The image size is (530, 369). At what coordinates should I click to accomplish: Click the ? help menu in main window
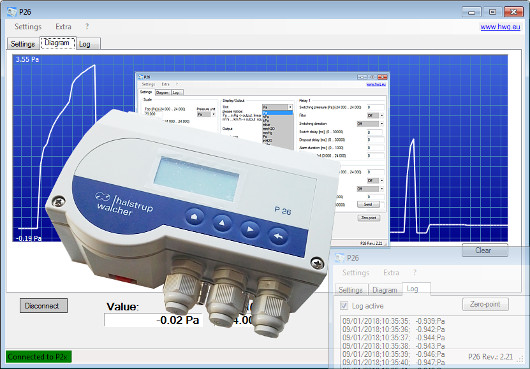pyautogui.click(x=87, y=26)
